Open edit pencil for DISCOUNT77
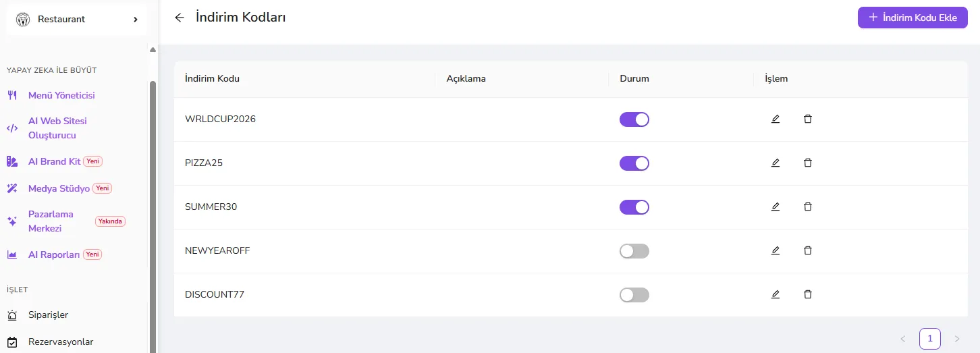980x353 pixels. (775, 294)
